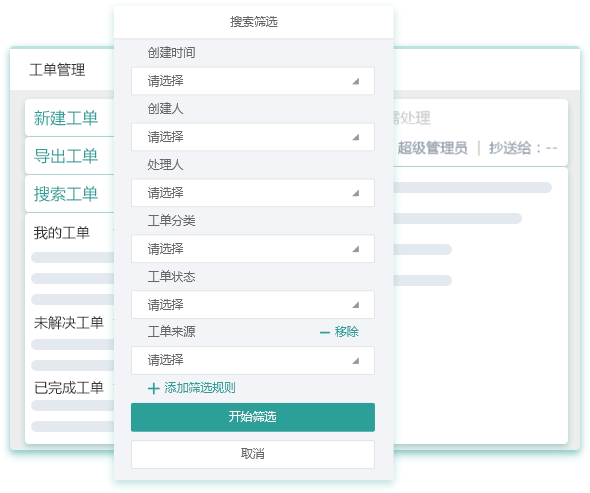Open the 工单分类 dropdown

[x=253, y=249]
